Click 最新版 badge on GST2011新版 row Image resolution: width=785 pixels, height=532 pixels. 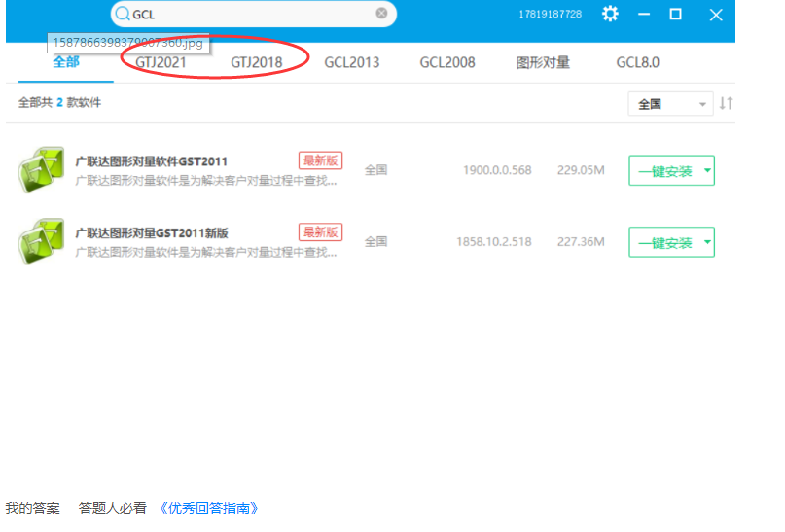click(x=320, y=232)
